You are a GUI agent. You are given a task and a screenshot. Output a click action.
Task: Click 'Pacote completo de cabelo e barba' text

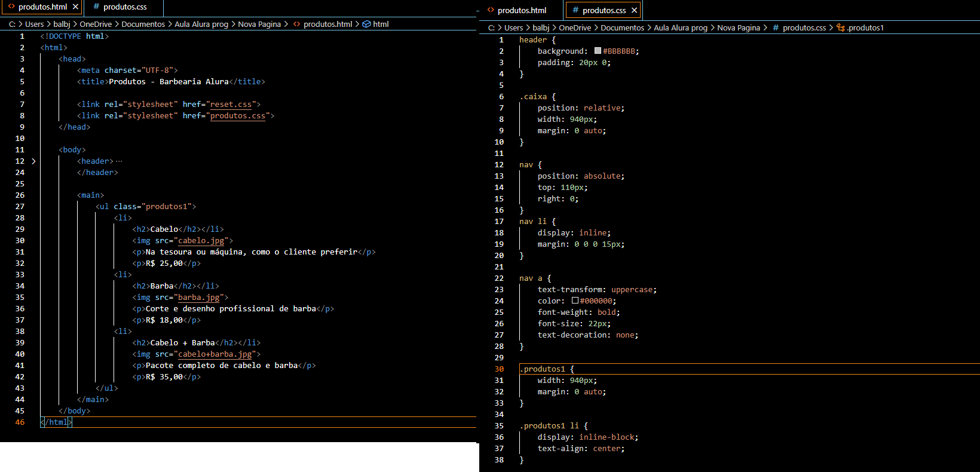pyautogui.click(x=222, y=366)
